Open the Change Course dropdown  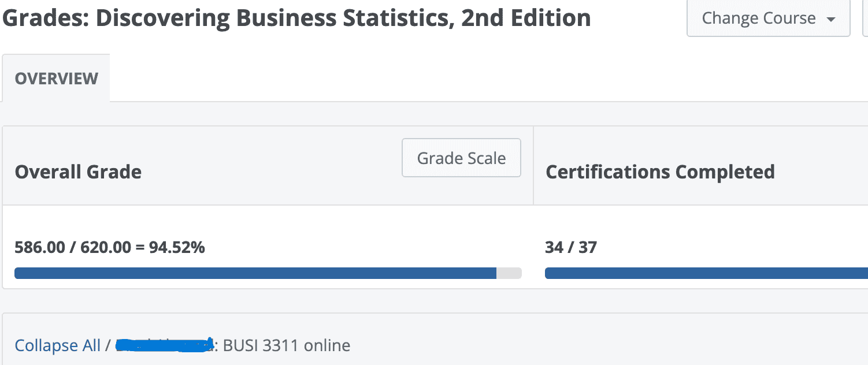[x=767, y=18]
